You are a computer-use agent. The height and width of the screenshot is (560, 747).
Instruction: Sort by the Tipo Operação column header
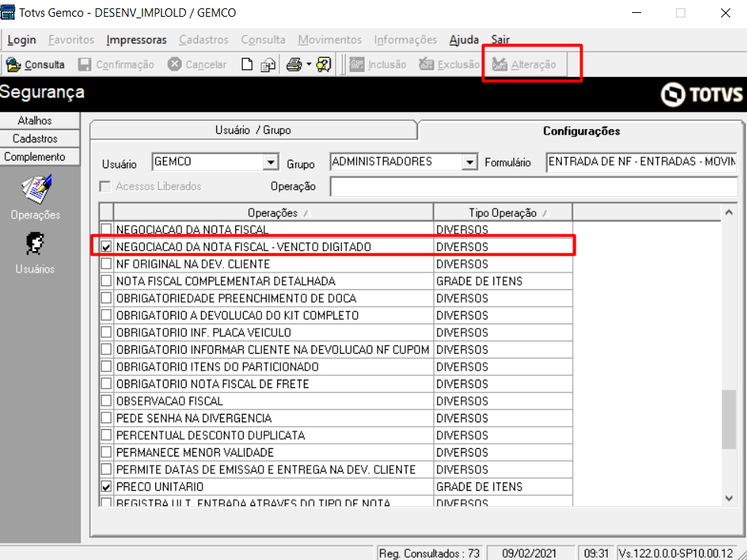click(x=503, y=213)
